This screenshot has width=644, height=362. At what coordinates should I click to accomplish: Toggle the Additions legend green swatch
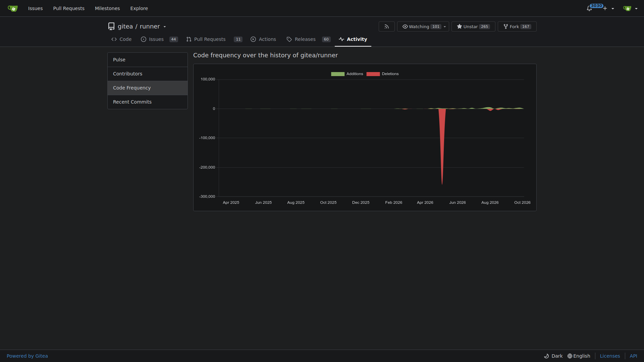(x=338, y=74)
